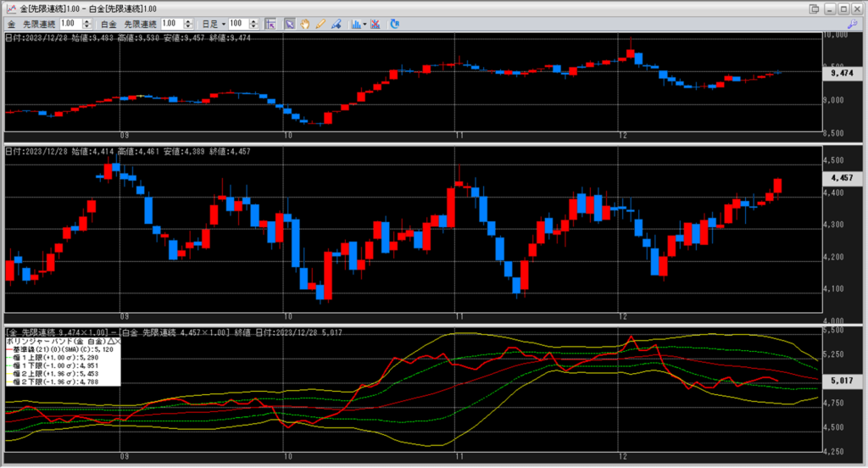This screenshot has width=868, height=468.
Task: Select the arrow pointer cursor tool
Action: pos(289,24)
